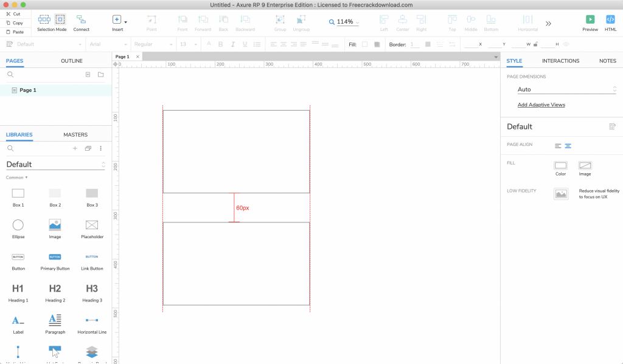Click the Image fill icon
The image size is (623, 364).
click(x=585, y=165)
